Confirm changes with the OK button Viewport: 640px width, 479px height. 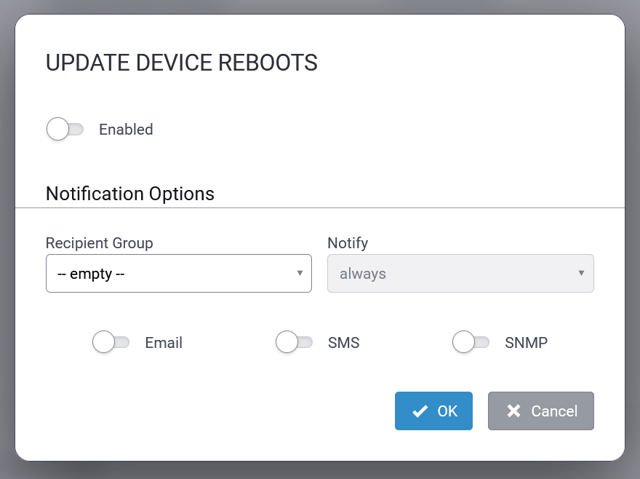tap(434, 411)
